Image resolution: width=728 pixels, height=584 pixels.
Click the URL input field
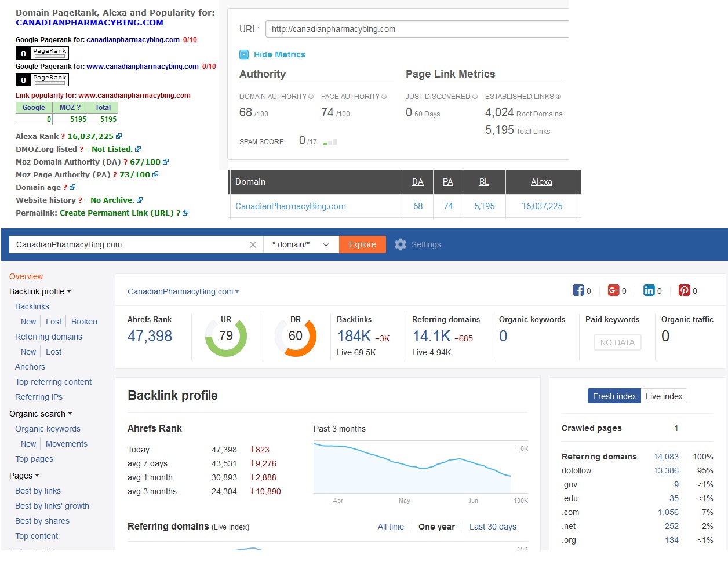[x=417, y=29]
